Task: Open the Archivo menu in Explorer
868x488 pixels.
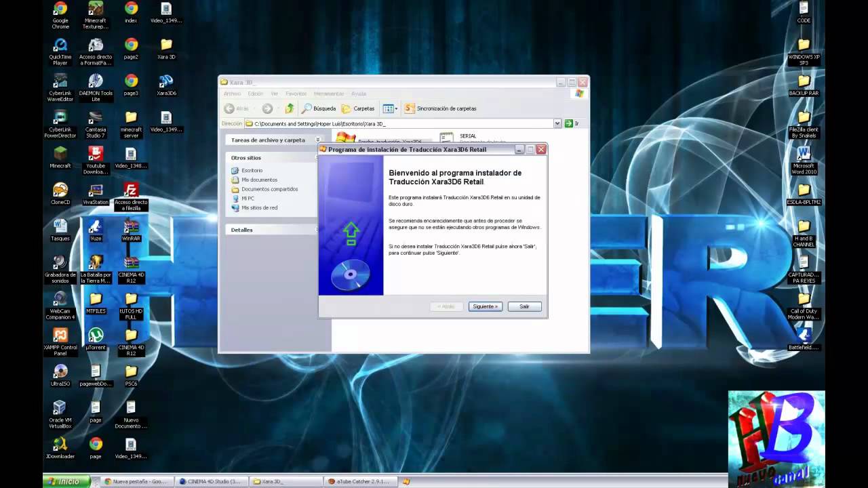Action: click(232, 94)
